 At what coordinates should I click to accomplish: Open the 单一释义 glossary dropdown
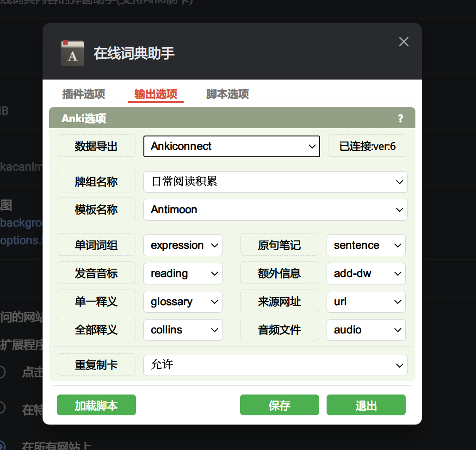[183, 302]
